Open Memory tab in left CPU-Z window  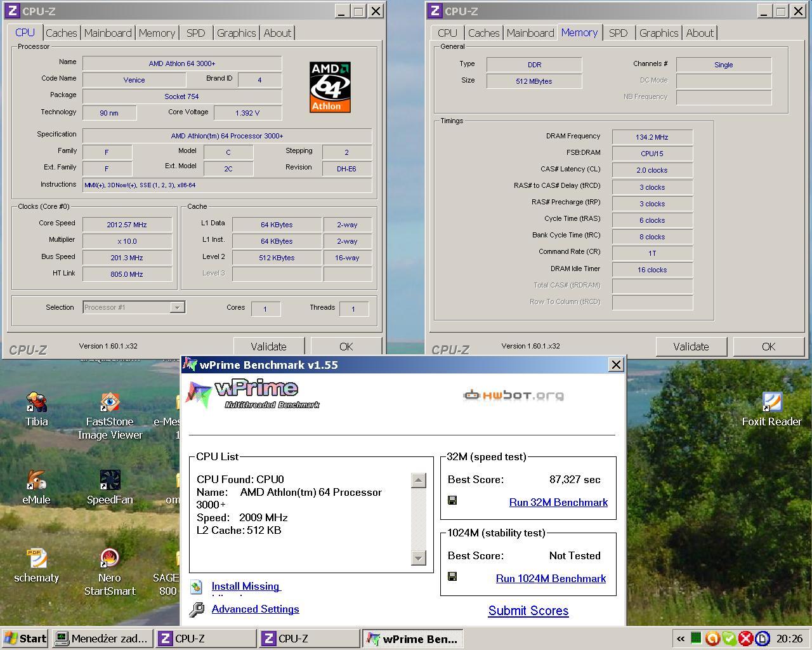[157, 33]
